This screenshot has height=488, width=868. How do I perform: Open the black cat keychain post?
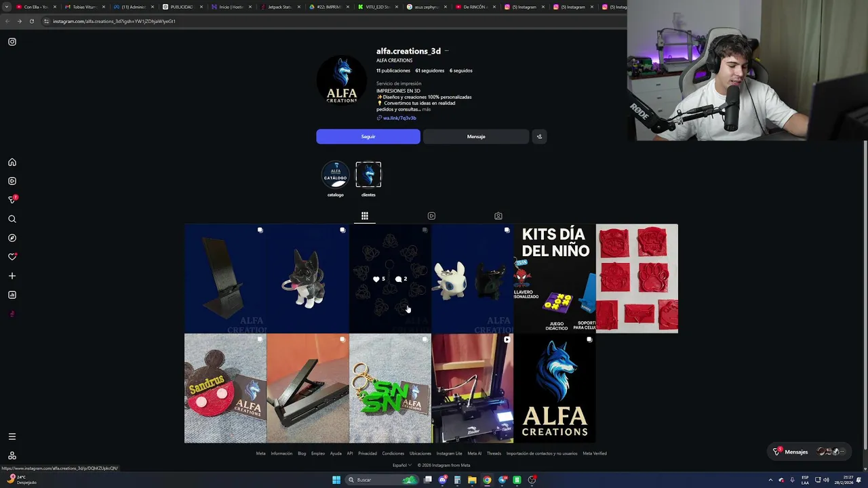click(x=308, y=279)
